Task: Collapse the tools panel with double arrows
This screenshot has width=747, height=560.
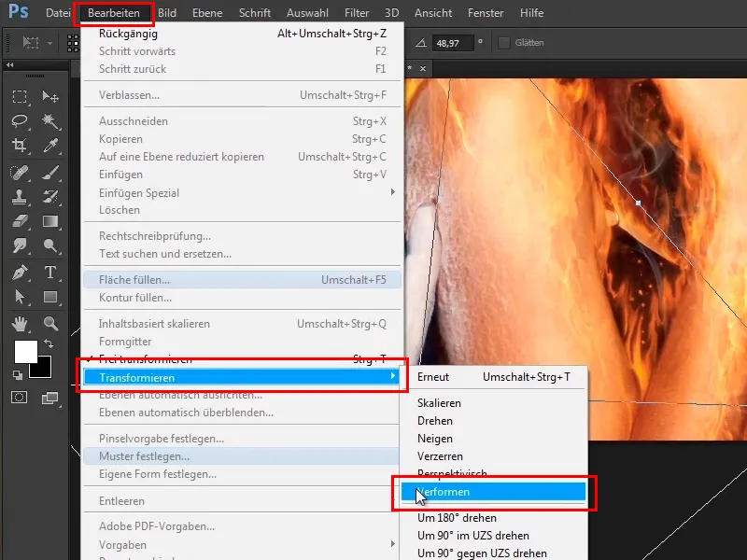Action: click(x=10, y=65)
